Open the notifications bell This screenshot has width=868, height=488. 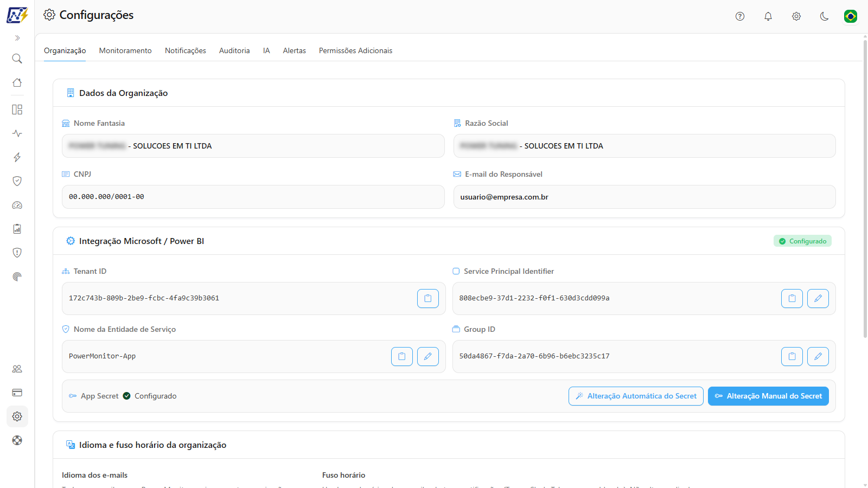(768, 16)
